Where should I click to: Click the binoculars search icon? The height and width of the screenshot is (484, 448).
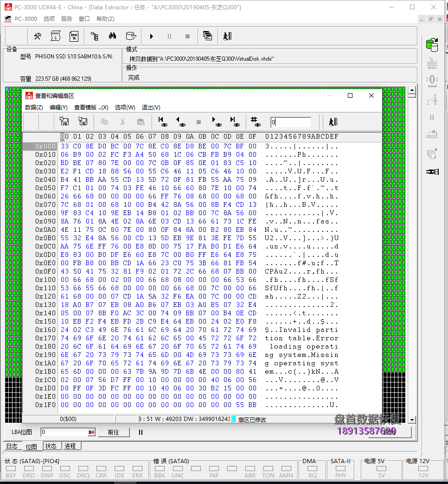(112, 36)
